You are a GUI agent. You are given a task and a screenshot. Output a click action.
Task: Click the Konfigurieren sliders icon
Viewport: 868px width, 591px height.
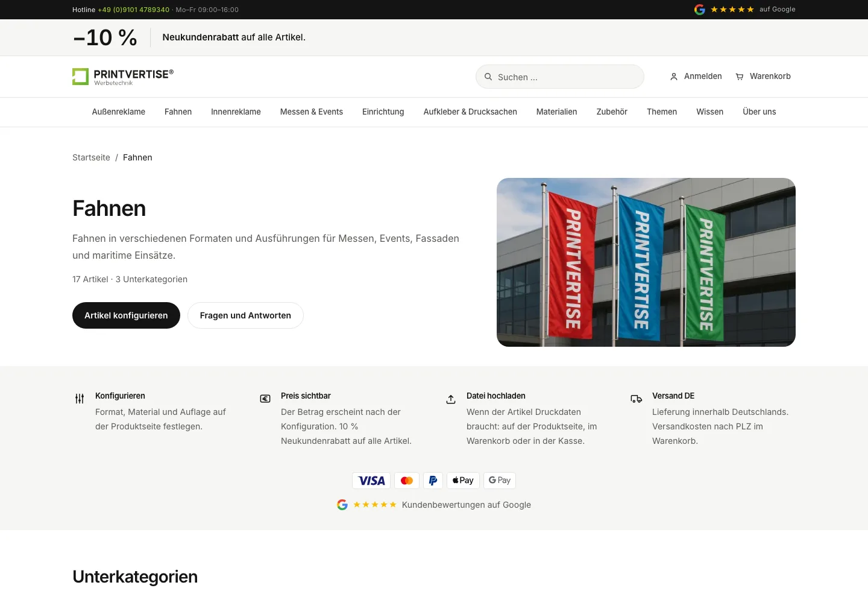(x=80, y=399)
